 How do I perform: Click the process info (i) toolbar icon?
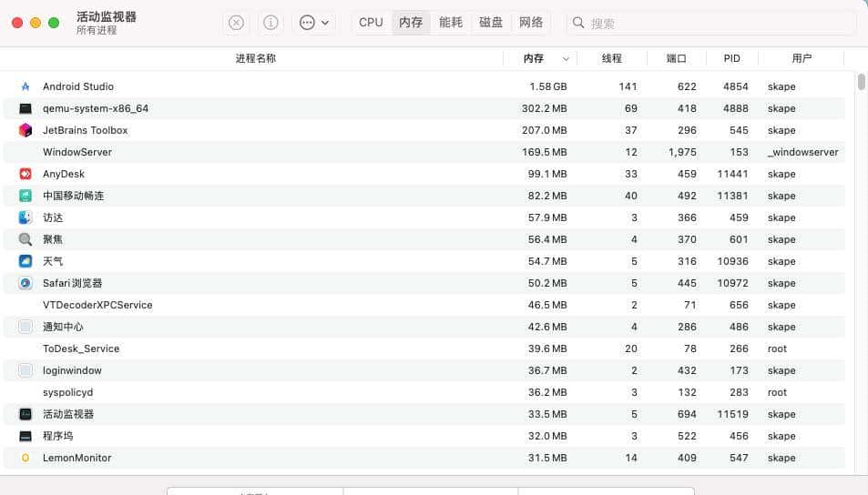click(271, 23)
